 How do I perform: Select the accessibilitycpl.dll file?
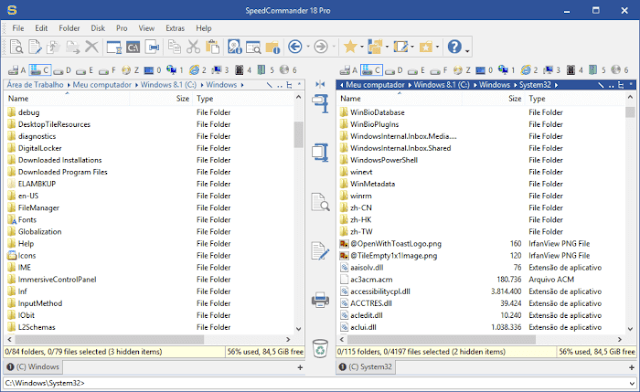[x=380, y=292]
